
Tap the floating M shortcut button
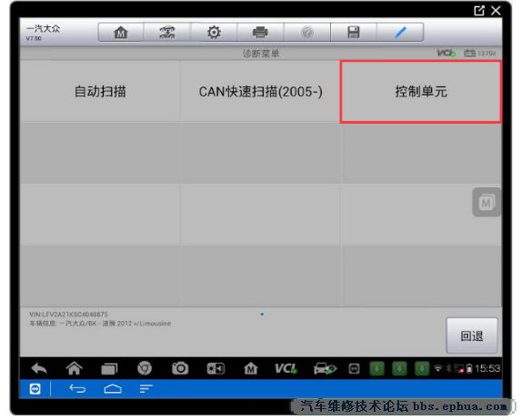coord(486,202)
